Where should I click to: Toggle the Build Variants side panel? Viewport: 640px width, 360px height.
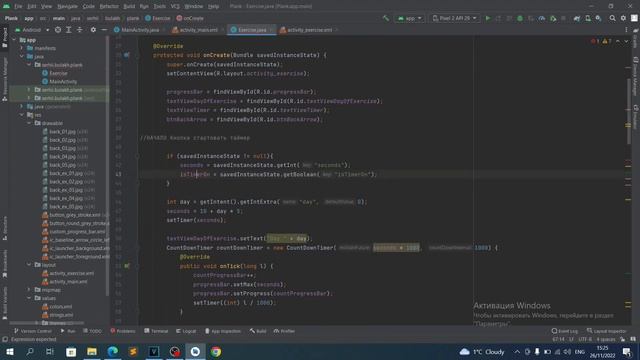click(4, 303)
